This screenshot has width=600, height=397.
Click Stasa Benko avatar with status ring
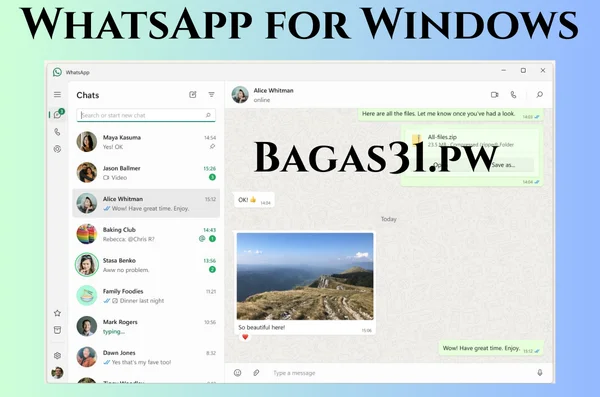coord(87,265)
